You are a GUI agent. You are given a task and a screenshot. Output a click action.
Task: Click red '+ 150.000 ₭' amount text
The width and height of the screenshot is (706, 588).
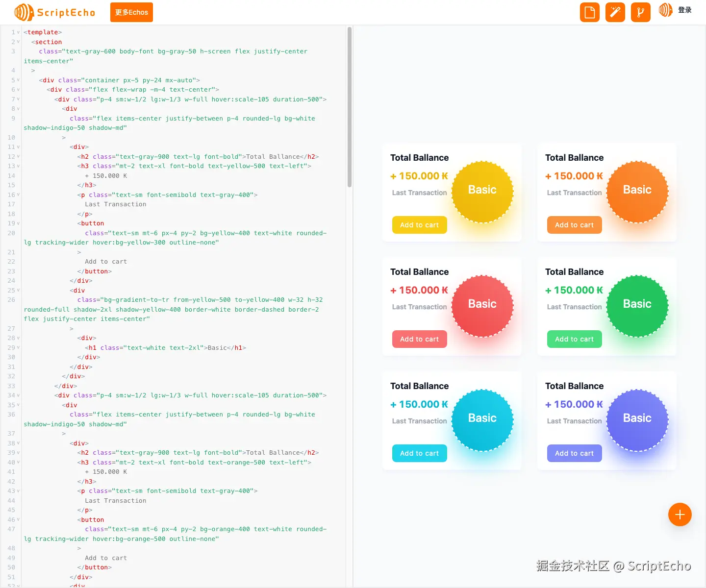[x=419, y=290]
